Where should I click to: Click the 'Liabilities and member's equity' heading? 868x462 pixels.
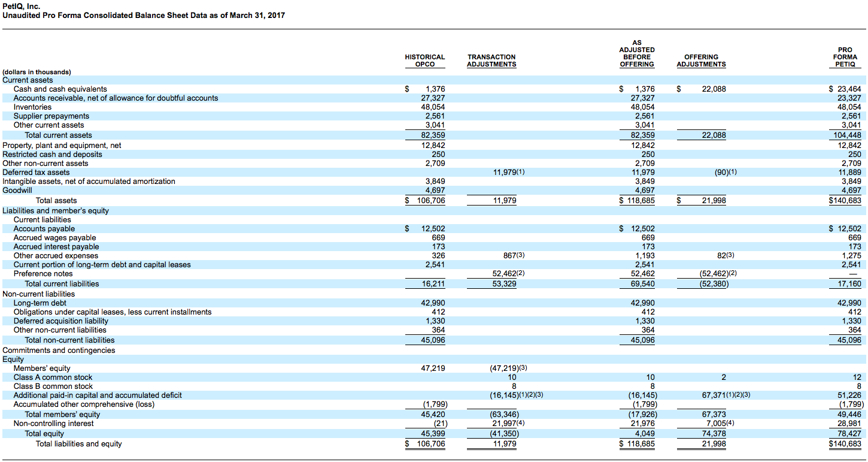click(x=56, y=210)
